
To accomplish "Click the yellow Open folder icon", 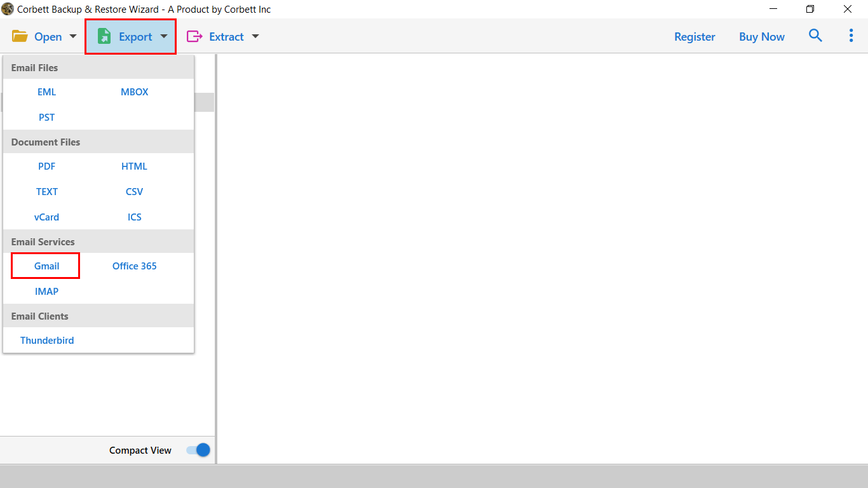I will coord(20,36).
